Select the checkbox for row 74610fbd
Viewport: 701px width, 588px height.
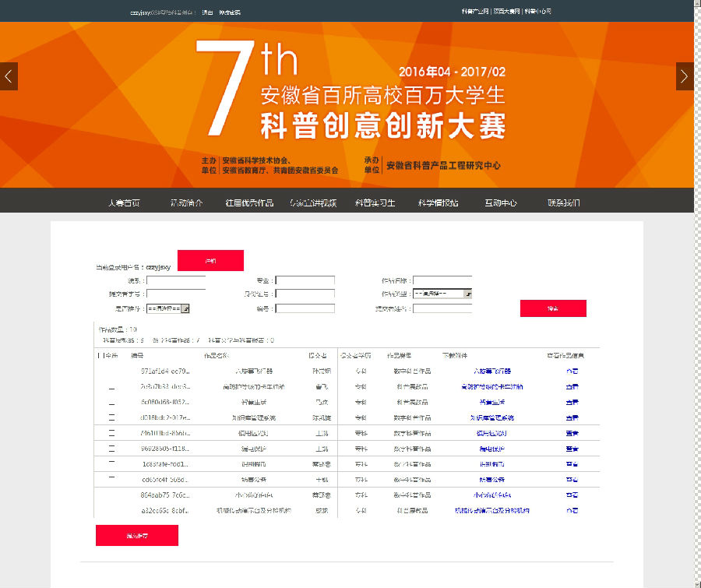[111, 433]
